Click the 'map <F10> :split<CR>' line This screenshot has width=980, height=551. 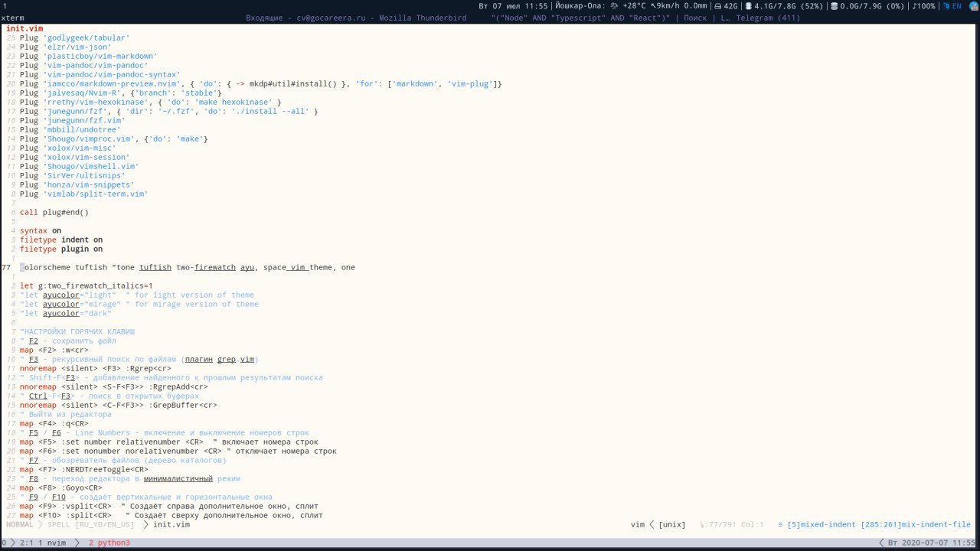pos(171,515)
